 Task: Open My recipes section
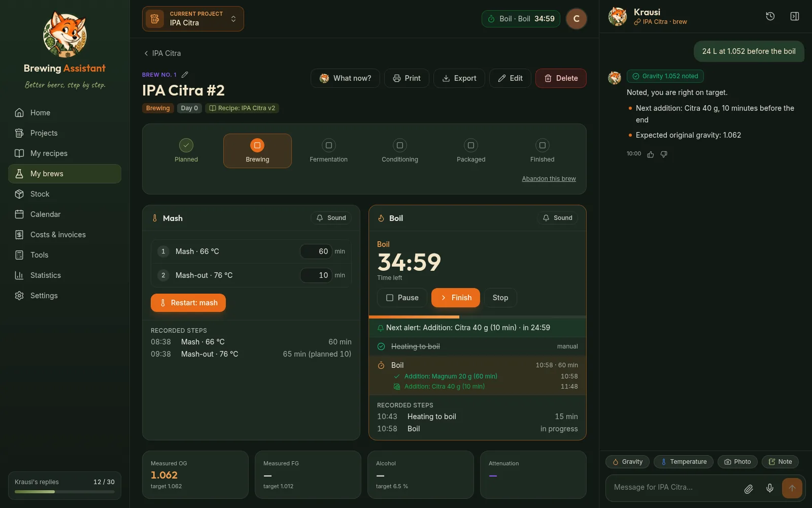pyautogui.click(x=64, y=153)
